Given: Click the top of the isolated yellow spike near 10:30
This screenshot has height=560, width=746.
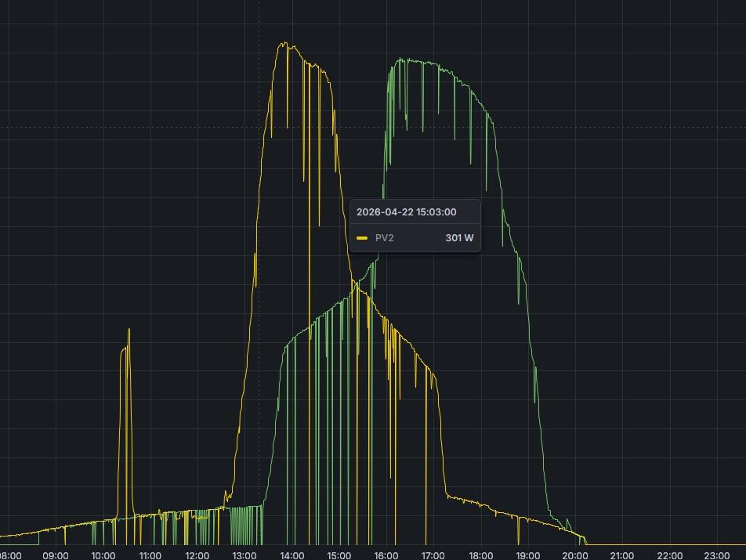Looking at the screenshot, I should tap(129, 330).
